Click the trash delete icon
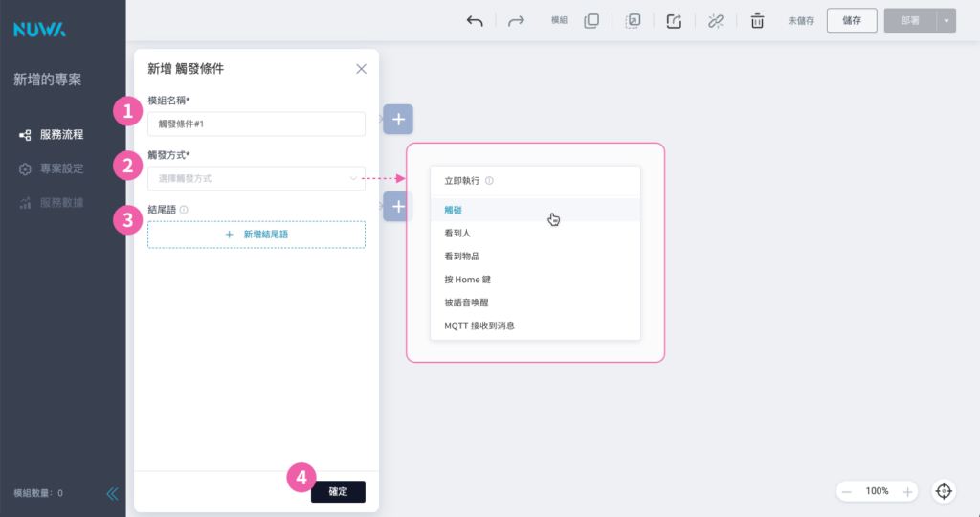This screenshot has height=517, width=980. (757, 21)
